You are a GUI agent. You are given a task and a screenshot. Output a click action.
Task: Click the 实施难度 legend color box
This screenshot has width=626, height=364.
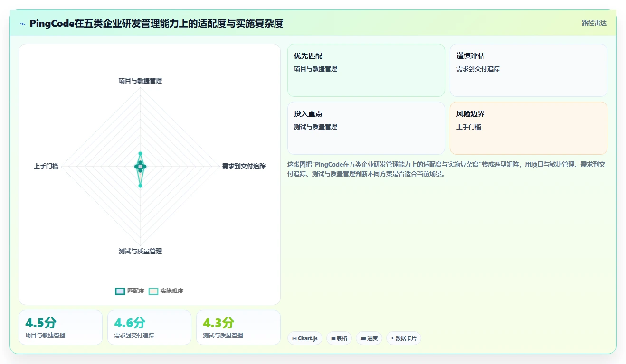(153, 291)
